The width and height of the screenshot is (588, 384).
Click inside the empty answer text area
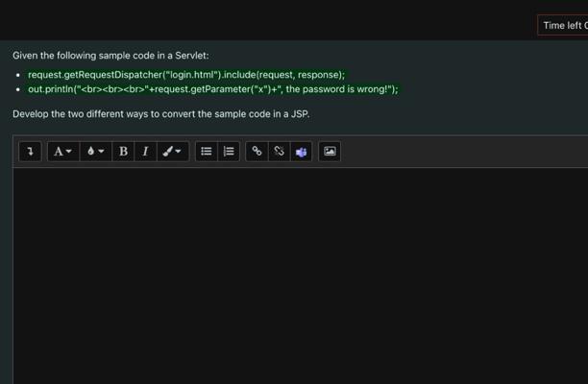coord(301,276)
